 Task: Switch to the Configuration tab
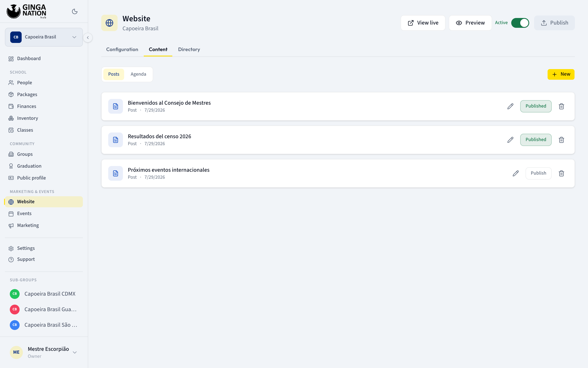[x=122, y=49]
